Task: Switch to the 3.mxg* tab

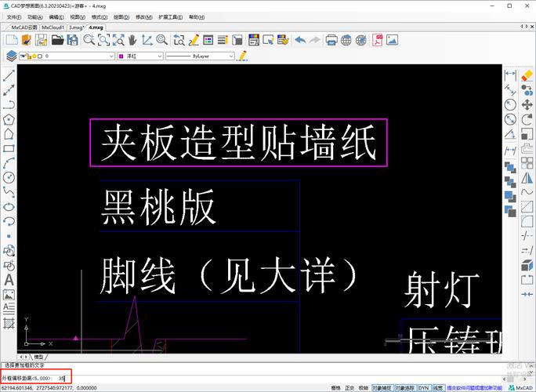Action: point(77,27)
